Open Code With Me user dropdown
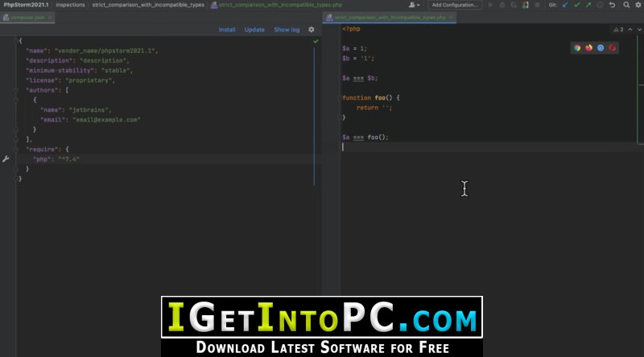Screen dimensions: 644x357 tap(414, 5)
